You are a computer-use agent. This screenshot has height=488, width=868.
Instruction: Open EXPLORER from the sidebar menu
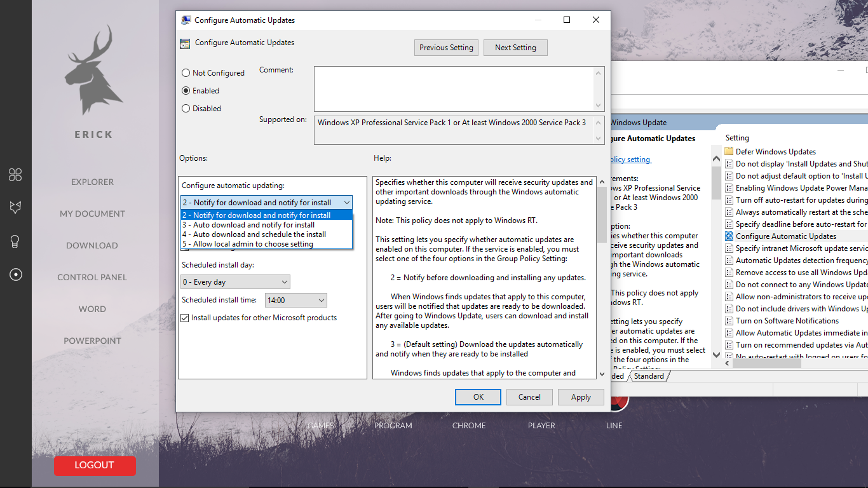click(93, 182)
